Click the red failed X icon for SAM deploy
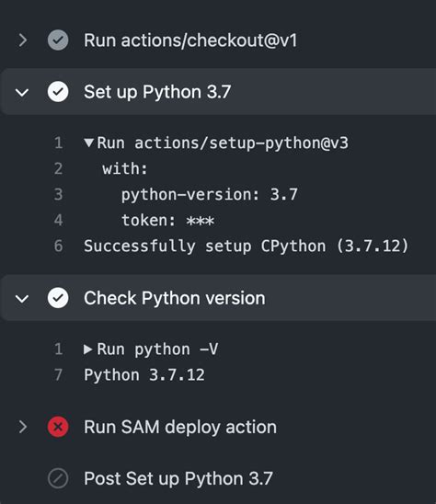 (x=58, y=427)
